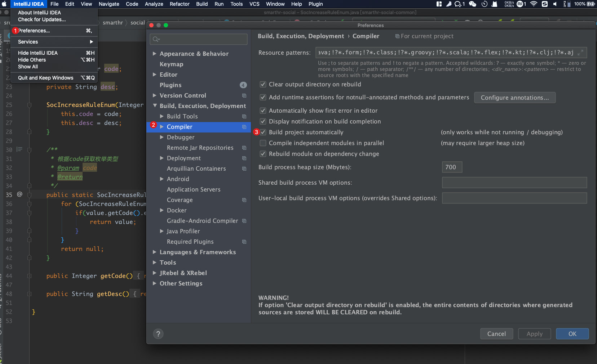Collapse Build, Execution, Deployment section
The height and width of the screenshot is (364, 597).
[x=155, y=106]
